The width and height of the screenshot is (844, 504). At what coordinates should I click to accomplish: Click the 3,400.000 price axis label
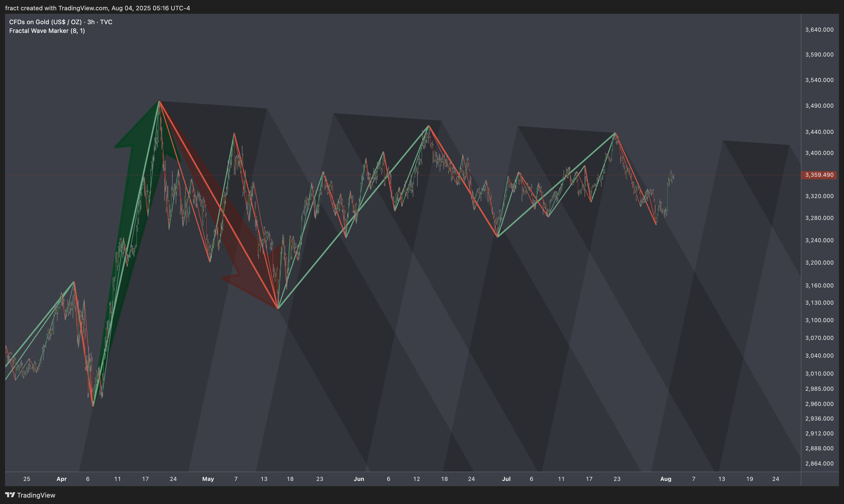[x=819, y=153]
